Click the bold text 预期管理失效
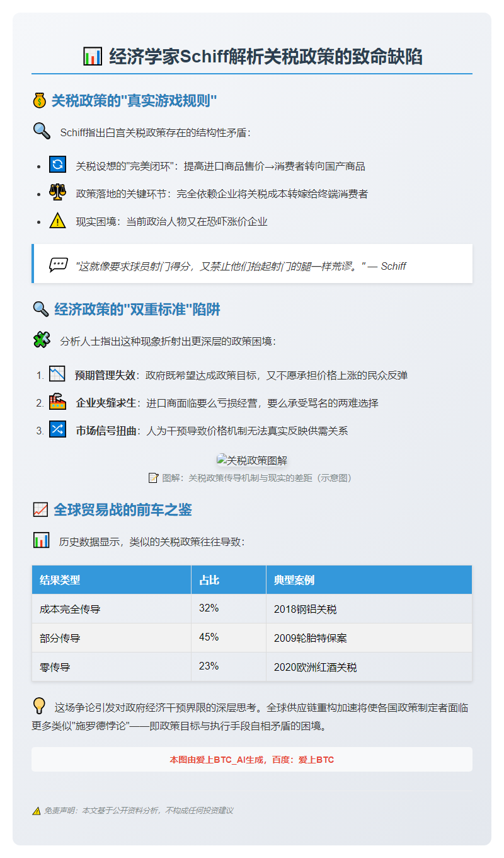504x858 pixels. (106, 375)
